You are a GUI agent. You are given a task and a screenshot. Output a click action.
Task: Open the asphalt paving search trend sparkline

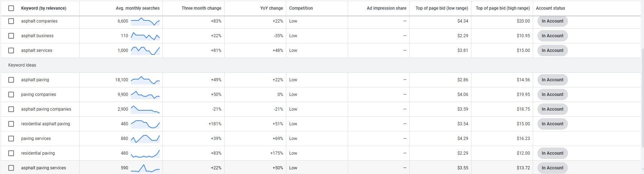pos(145,80)
